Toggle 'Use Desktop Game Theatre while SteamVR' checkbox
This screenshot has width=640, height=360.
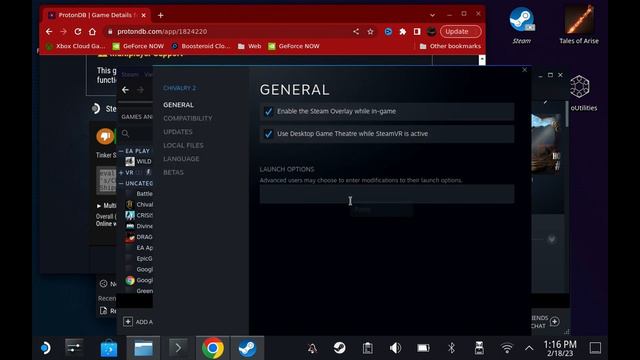(268, 134)
